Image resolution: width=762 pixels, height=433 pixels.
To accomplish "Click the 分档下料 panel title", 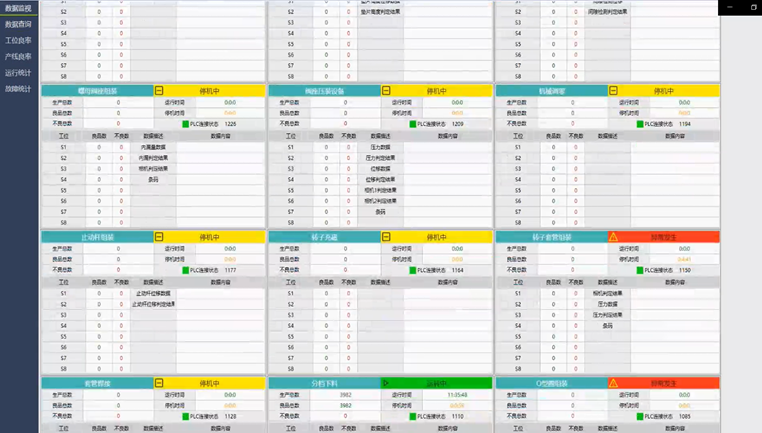I will pos(325,383).
